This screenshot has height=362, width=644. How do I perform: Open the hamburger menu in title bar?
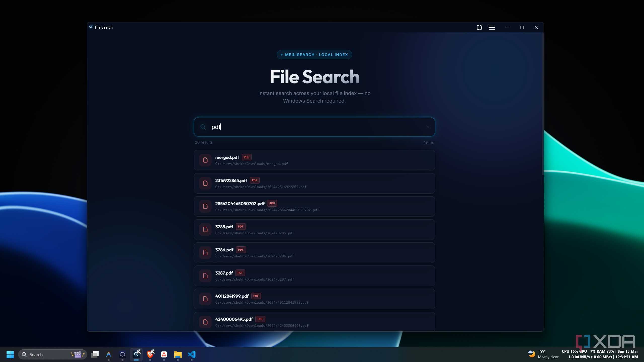click(492, 27)
